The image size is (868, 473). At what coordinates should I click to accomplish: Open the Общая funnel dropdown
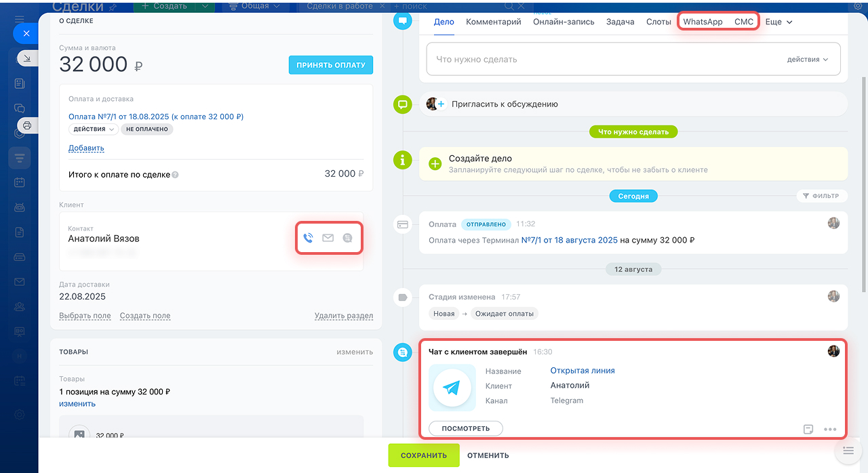tap(254, 6)
